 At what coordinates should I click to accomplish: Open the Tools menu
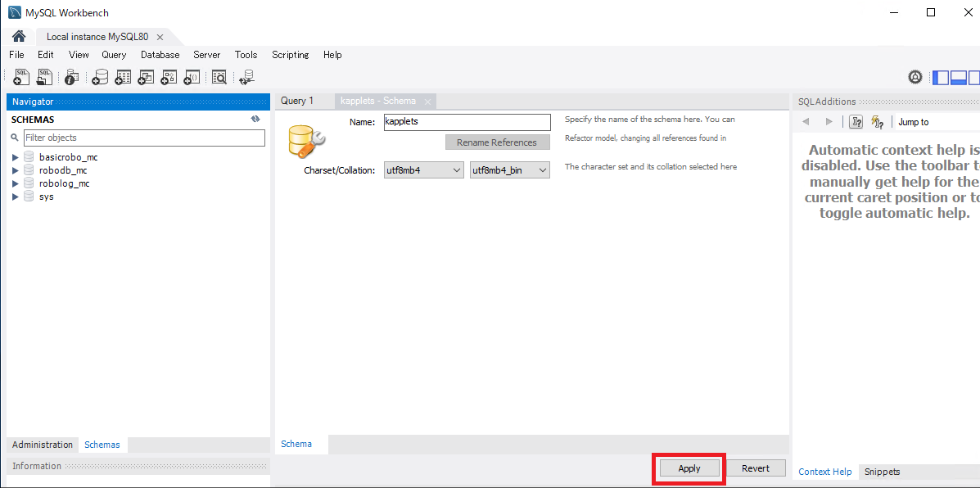tap(246, 55)
